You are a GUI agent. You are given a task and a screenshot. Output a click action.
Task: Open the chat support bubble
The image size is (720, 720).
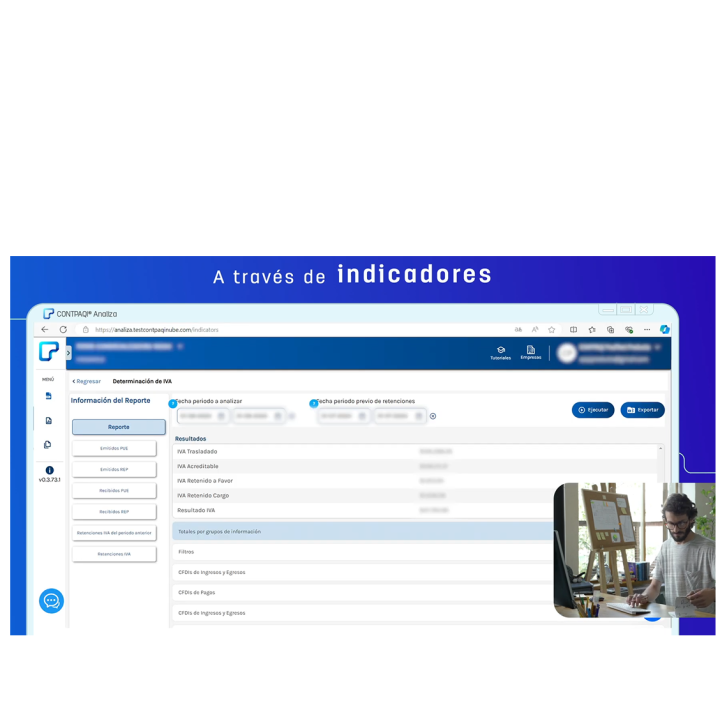click(x=51, y=601)
